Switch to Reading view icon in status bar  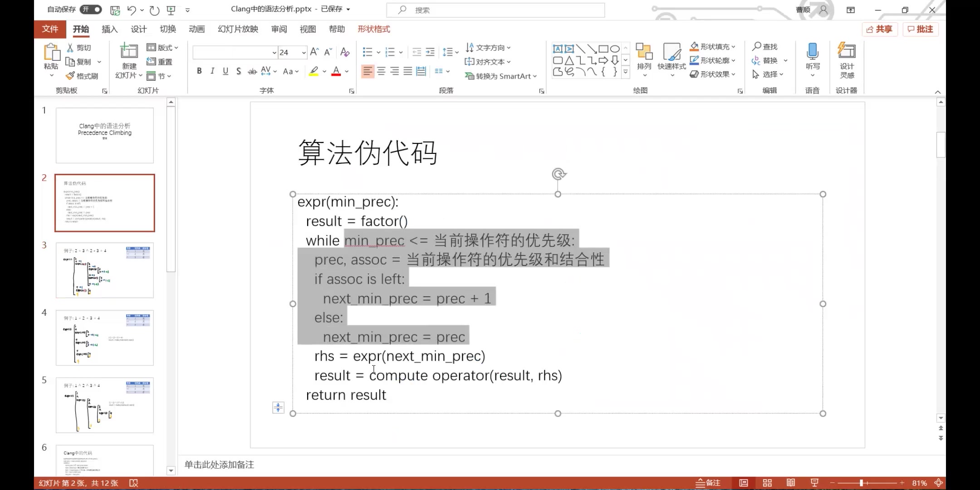tap(791, 483)
